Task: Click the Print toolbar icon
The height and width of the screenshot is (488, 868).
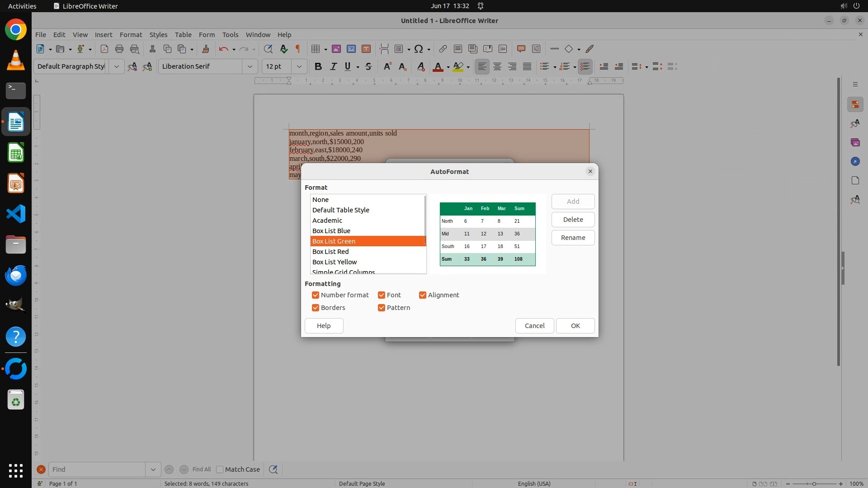Action: point(119,49)
